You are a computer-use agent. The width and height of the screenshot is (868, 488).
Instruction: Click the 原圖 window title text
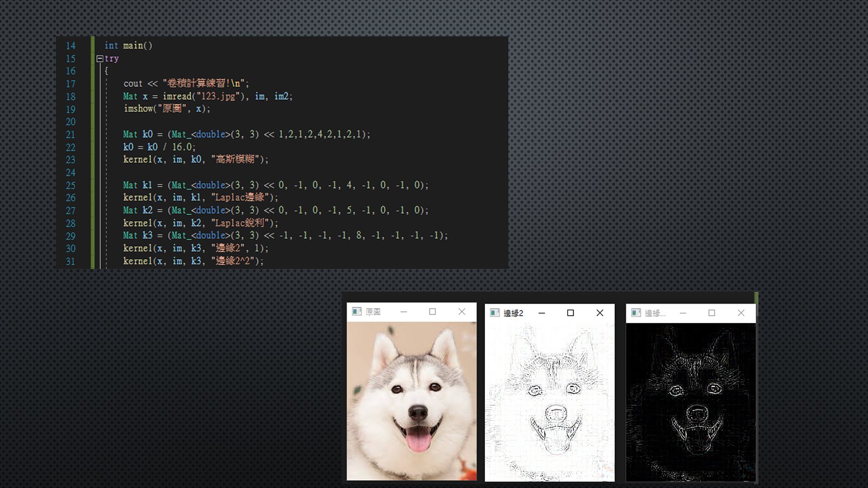373,312
